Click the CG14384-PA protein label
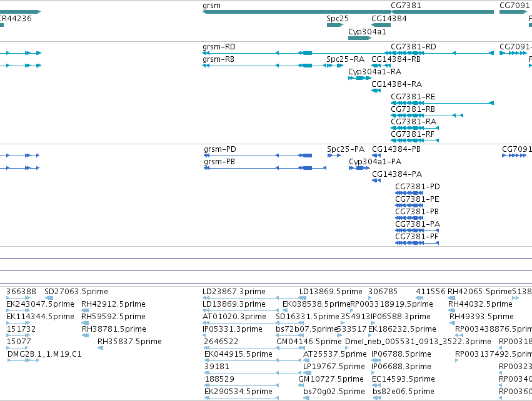 pyautogui.click(x=397, y=174)
